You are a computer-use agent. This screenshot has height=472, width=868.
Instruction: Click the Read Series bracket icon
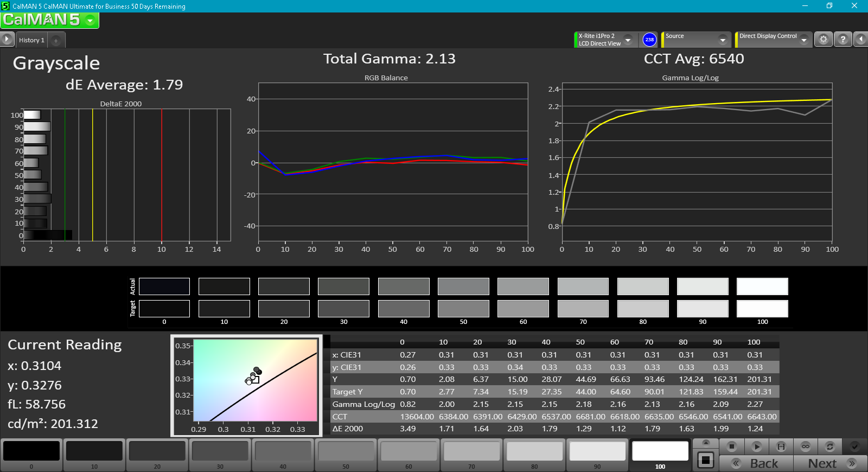pos(781,447)
